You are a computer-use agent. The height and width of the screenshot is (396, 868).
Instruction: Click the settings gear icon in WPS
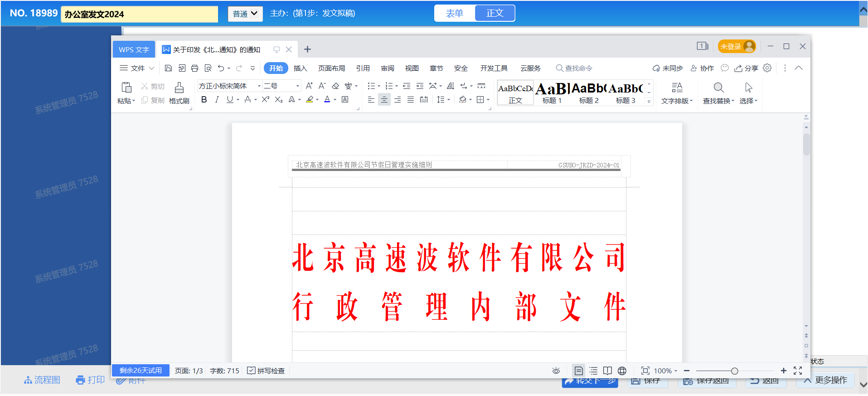(x=767, y=68)
